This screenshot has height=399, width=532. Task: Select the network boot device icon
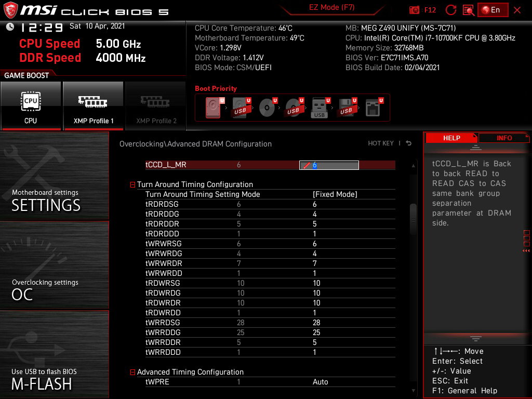click(x=374, y=108)
